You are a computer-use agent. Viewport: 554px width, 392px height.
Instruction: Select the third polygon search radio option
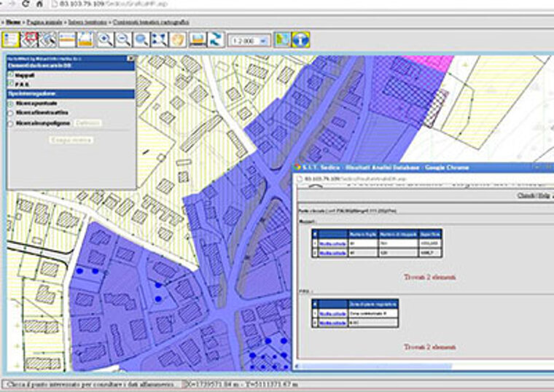(11, 124)
